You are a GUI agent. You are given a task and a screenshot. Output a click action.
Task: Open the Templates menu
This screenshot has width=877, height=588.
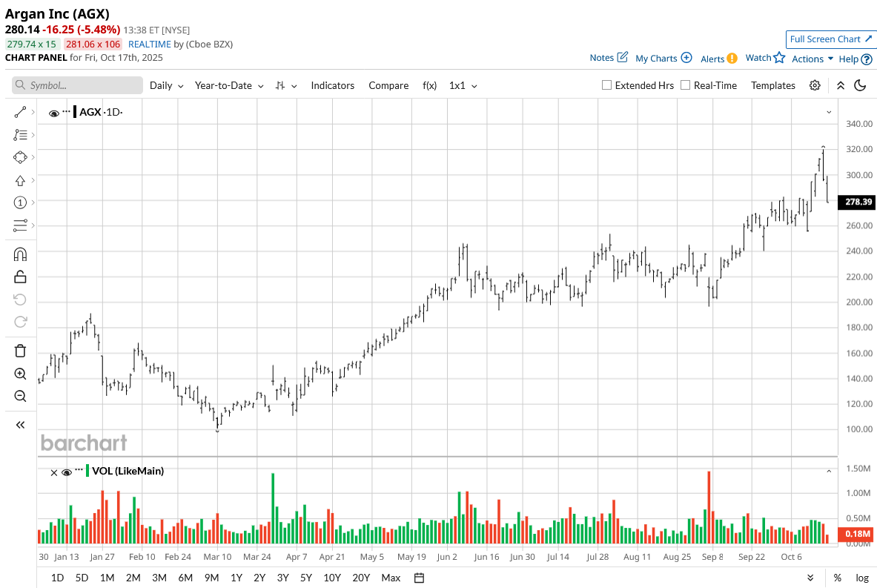[773, 85]
